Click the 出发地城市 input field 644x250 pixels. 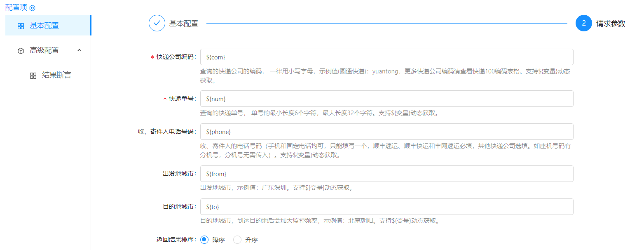[386, 174]
